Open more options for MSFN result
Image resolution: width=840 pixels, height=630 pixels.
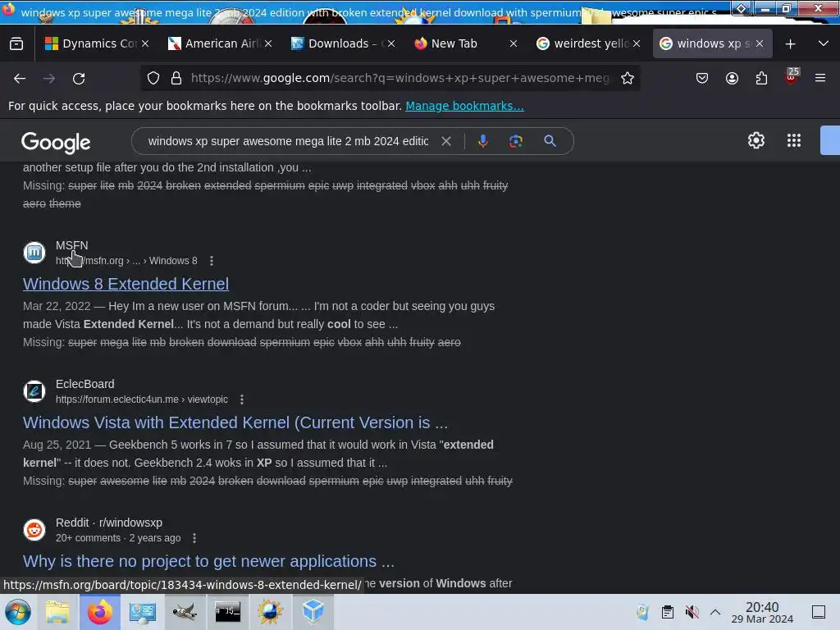(212, 261)
